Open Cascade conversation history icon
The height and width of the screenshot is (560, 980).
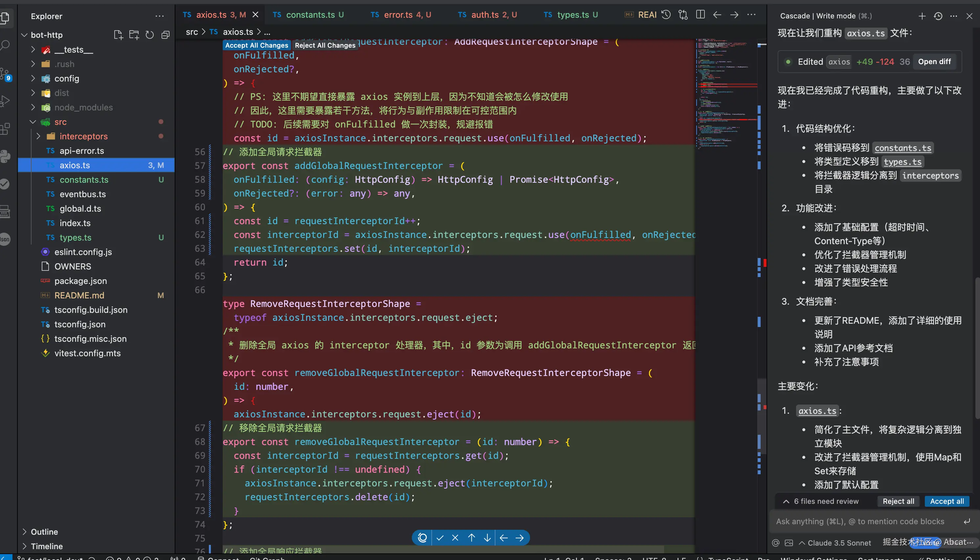tap(938, 16)
